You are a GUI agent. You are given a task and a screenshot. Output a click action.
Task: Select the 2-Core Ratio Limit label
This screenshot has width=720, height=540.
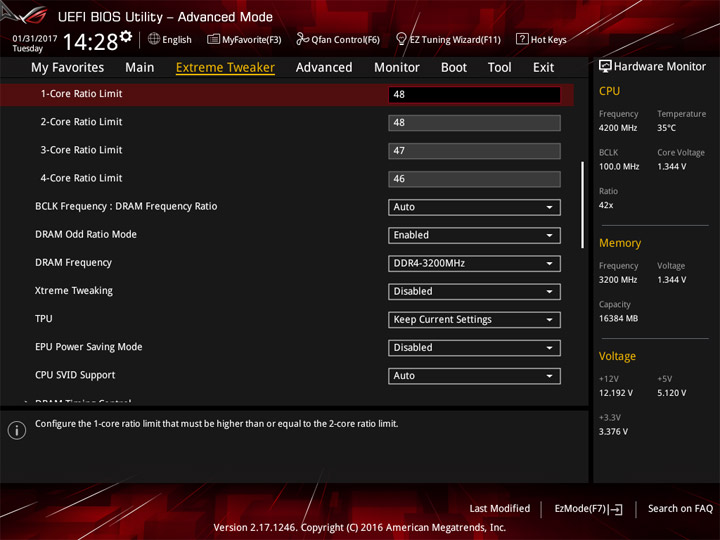pos(81,122)
